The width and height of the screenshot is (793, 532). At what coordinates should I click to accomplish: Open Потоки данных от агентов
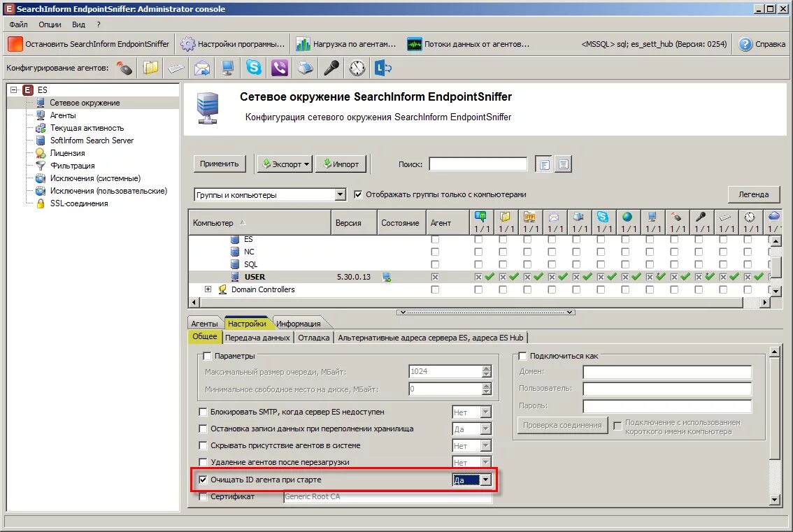point(469,44)
